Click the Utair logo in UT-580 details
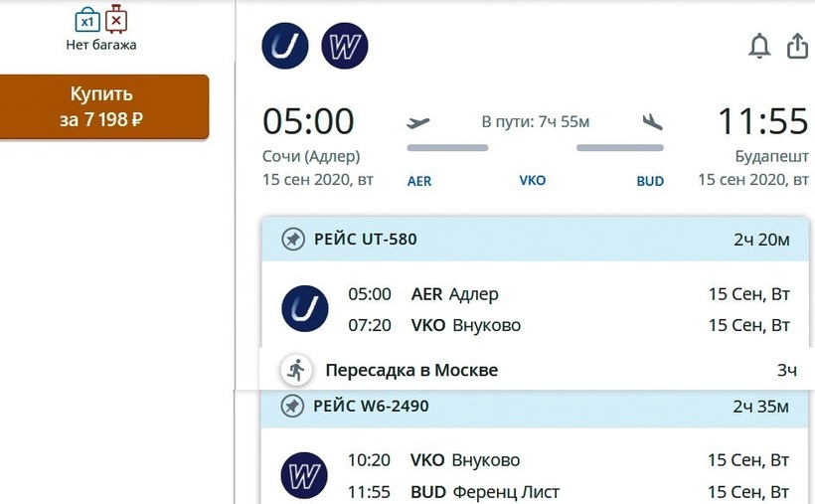 tap(305, 308)
